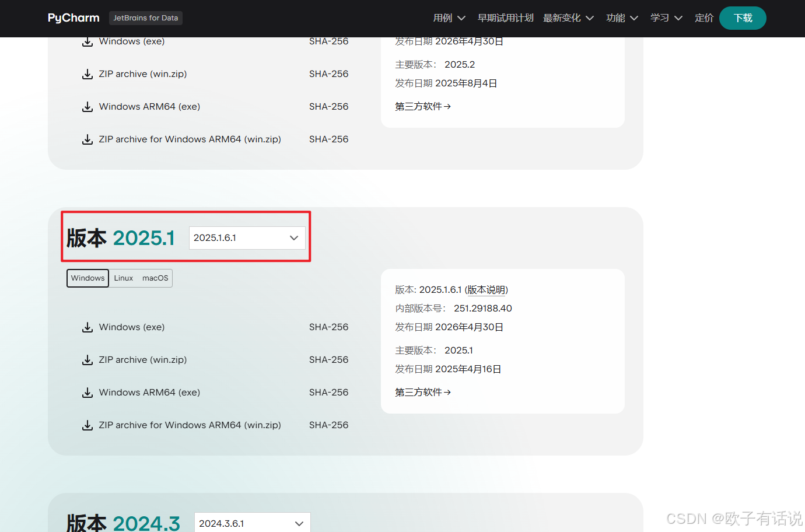Open SHA-256 for 2025.1 Windows (exe)
Viewport: 805px width, 532px height.
coord(329,327)
